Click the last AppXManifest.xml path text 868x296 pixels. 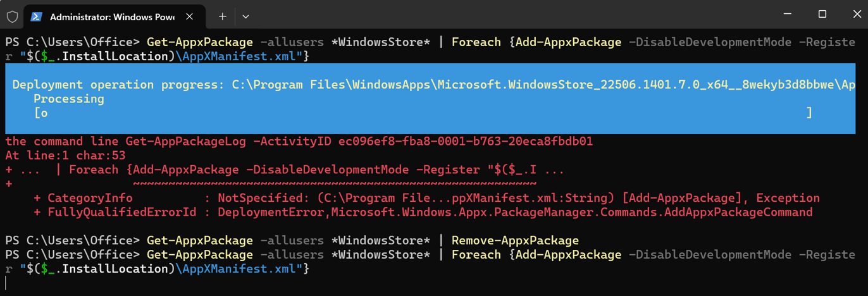(x=239, y=269)
